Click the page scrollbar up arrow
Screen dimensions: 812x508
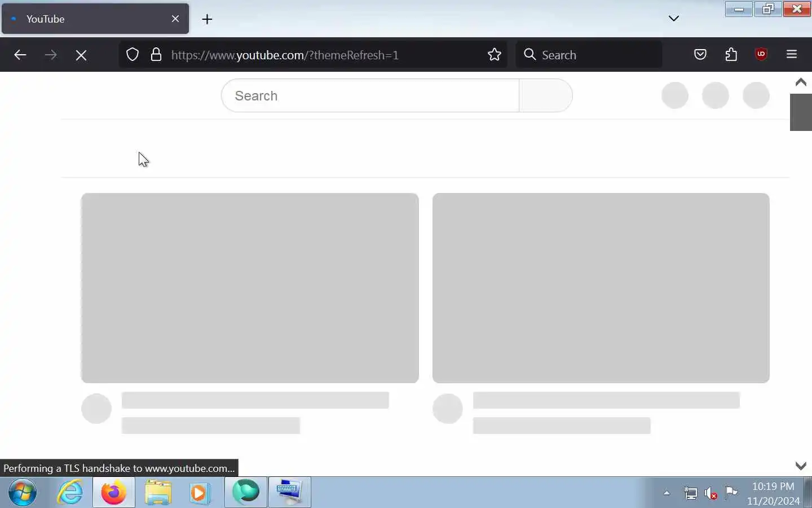(x=801, y=82)
